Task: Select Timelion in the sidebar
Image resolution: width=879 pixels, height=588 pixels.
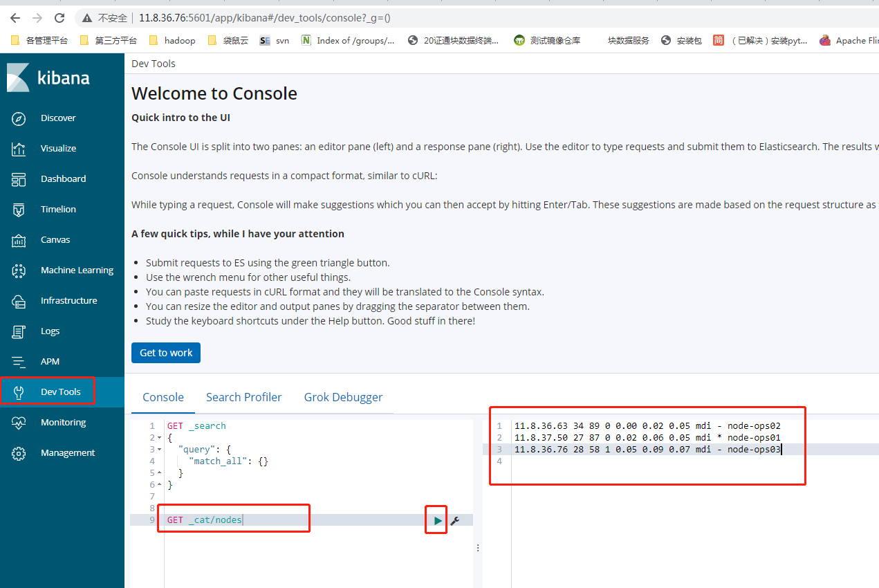Action: 58,210
